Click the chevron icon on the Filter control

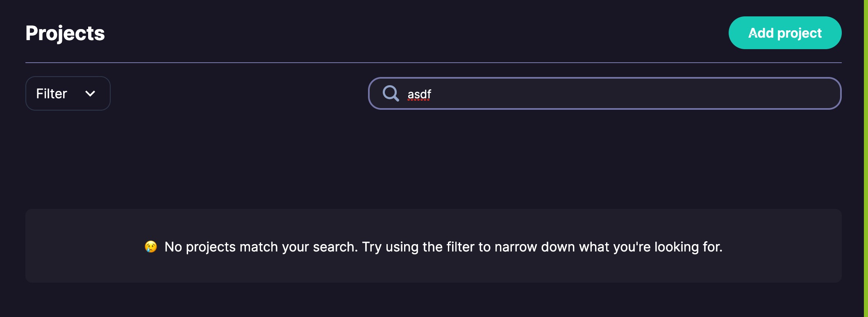[91, 93]
